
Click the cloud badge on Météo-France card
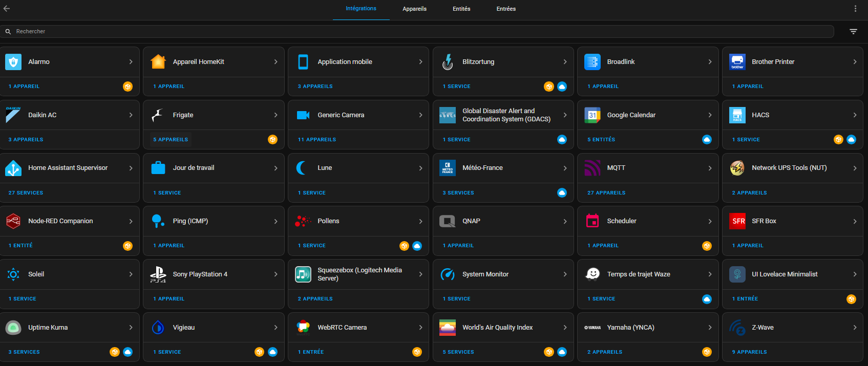(x=562, y=193)
